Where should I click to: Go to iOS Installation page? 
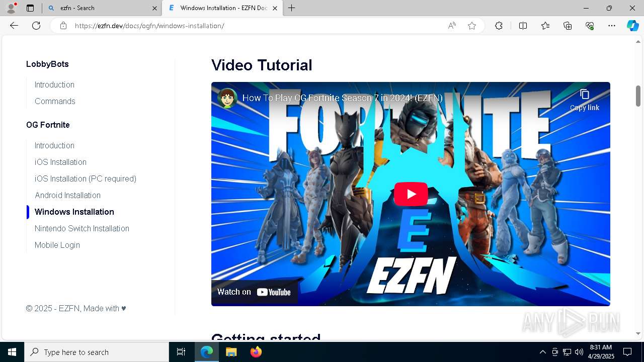(60, 162)
